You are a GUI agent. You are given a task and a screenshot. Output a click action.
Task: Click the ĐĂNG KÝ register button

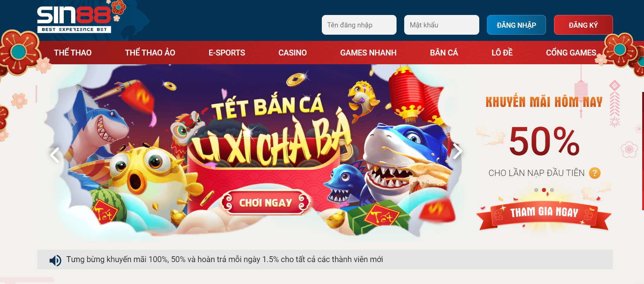583,25
